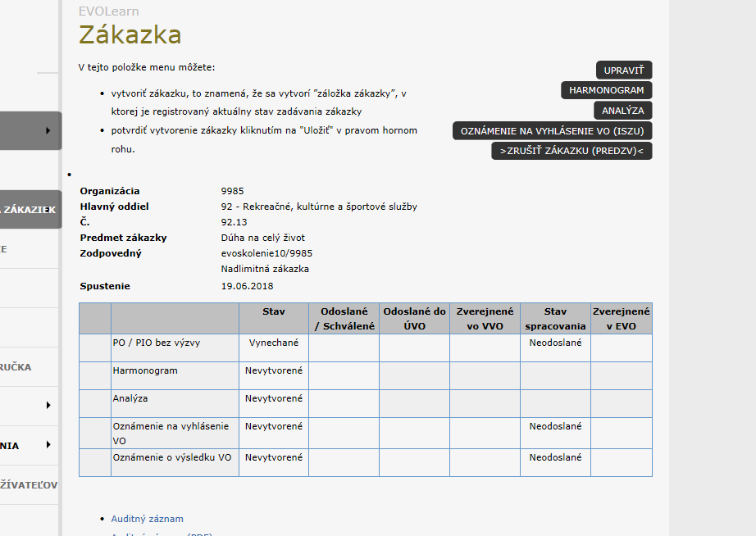Expand the sidebar arrow below RUČKA
Screen dimensions: 756x536
click(48, 405)
